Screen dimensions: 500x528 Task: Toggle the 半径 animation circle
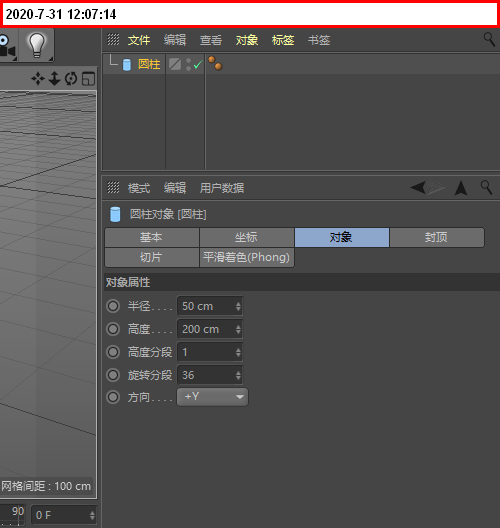113,306
